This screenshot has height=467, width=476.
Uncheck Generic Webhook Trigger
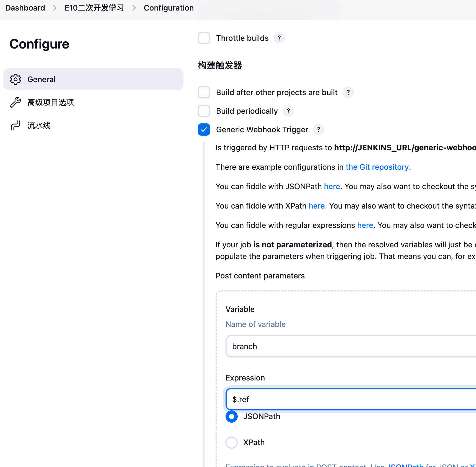coord(204,130)
